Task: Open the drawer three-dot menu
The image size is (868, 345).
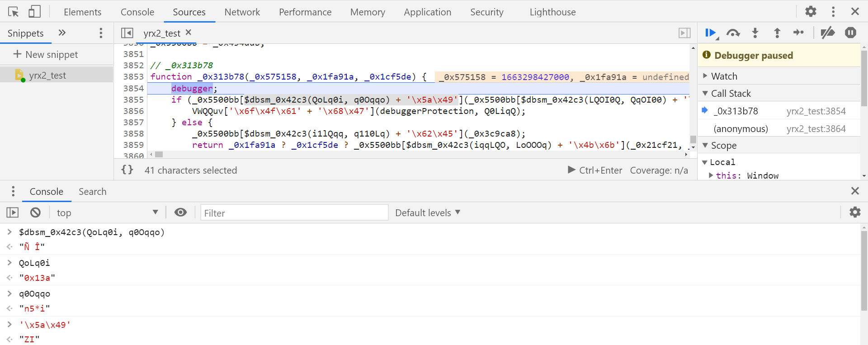Action: click(x=13, y=191)
